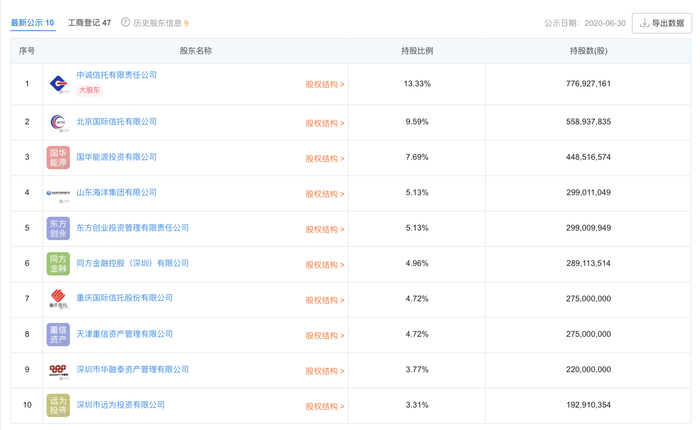Viewport: 700px width, 430px height.
Task: Click the 持股数(股) column header
Action: [588, 51]
